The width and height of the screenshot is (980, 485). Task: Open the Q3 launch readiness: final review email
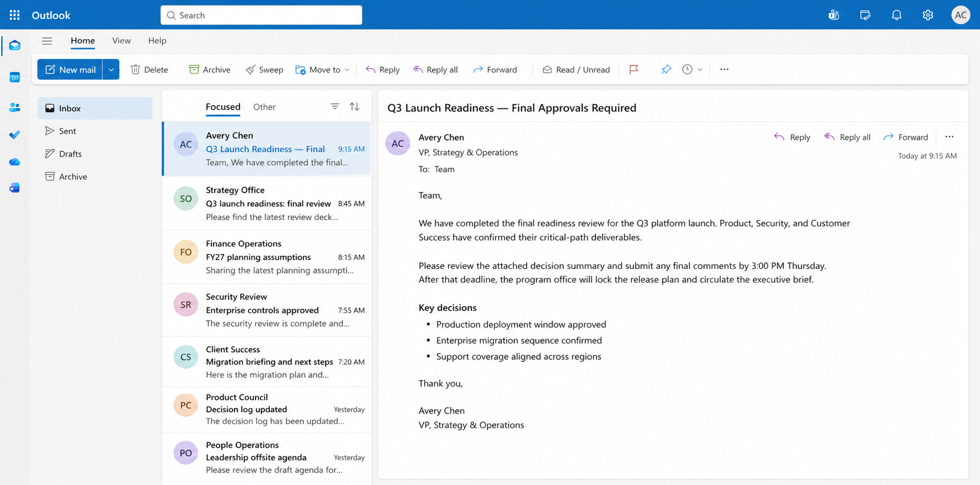pyautogui.click(x=267, y=203)
